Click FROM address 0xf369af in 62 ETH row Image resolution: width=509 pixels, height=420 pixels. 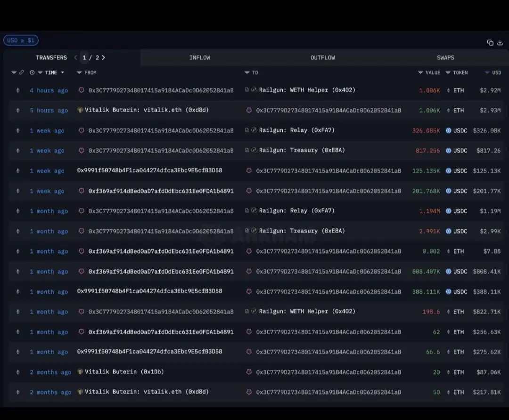(x=161, y=332)
